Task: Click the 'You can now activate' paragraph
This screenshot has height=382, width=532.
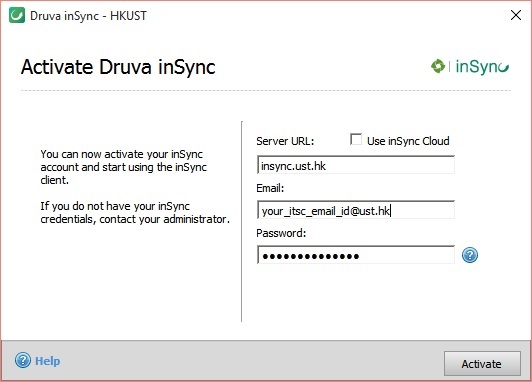Action: [x=124, y=167]
